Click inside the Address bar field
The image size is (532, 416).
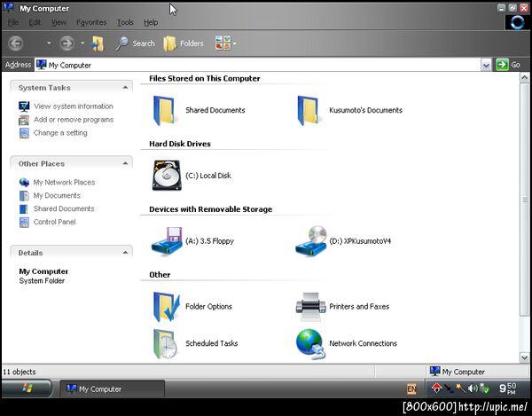click(x=258, y=65)
